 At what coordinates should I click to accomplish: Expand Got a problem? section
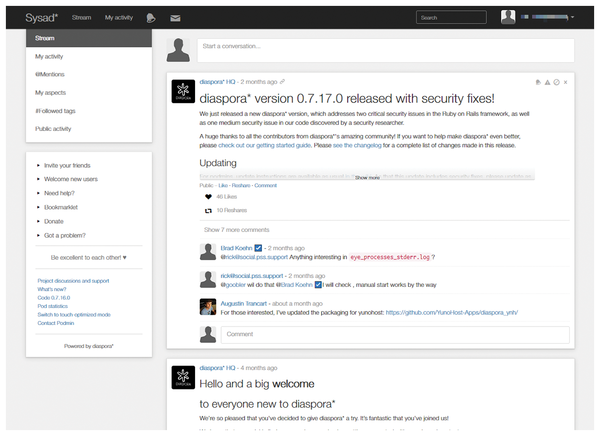pos(65,235)
